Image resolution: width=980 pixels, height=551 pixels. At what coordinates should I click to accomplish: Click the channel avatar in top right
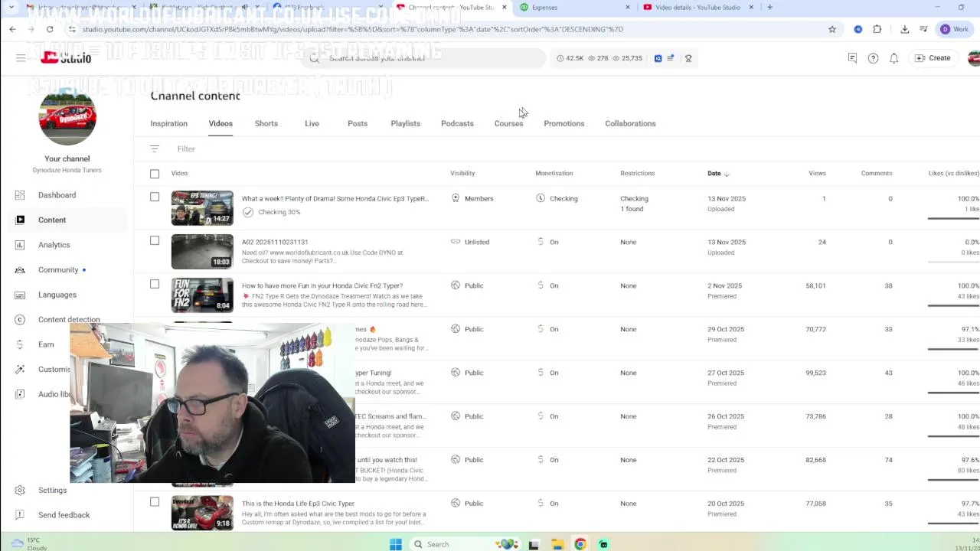(x=973, y=58)
